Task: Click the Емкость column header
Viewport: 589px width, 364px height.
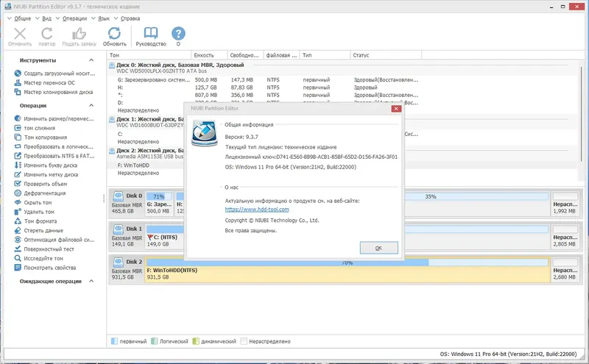Action: tap(209, 55)
